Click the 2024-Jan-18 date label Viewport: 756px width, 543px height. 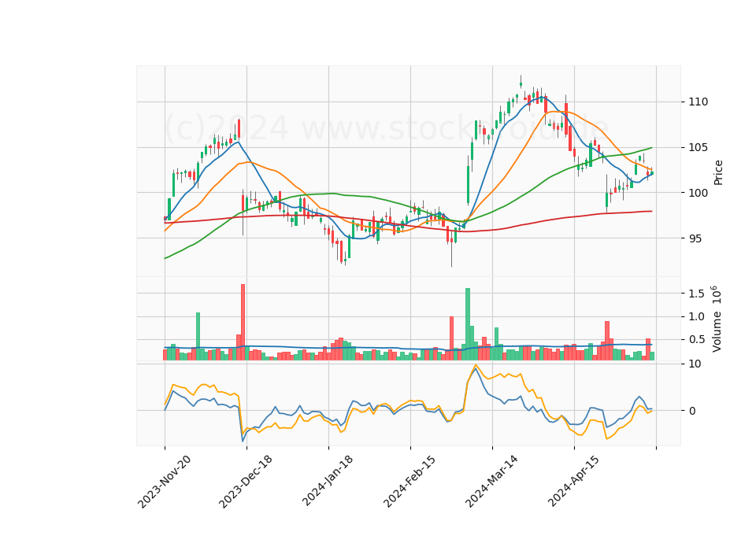tap(328, 481)
